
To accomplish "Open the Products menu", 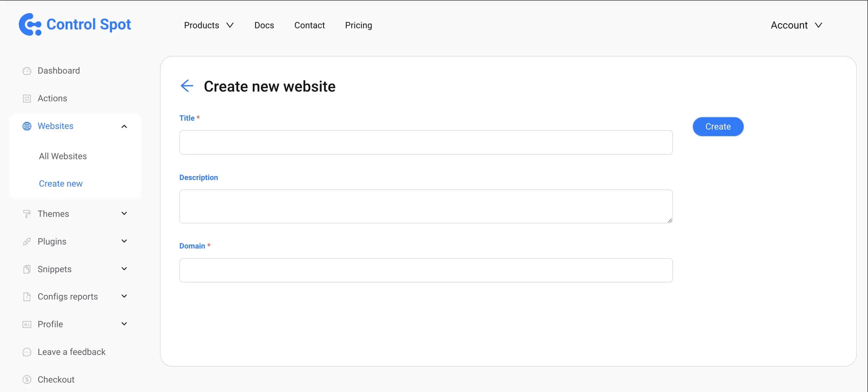I will click(x=208, y=25).
